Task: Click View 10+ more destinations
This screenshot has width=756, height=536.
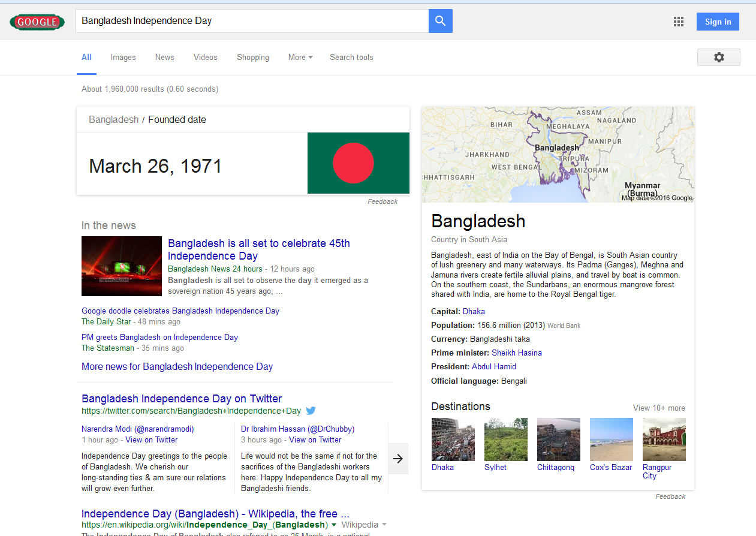Action: click(x=658, y=408)
